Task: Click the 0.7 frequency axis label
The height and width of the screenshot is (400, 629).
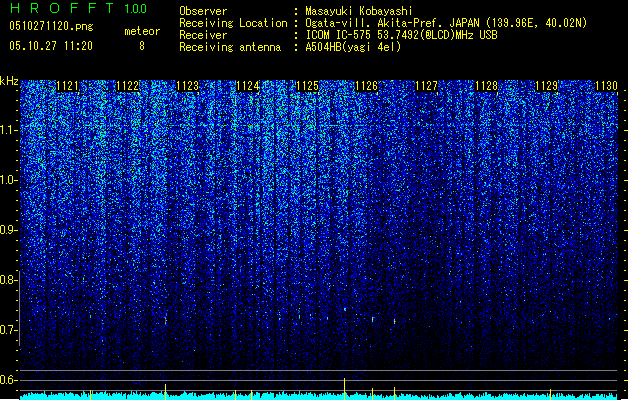Action: [x=9, y=330]
